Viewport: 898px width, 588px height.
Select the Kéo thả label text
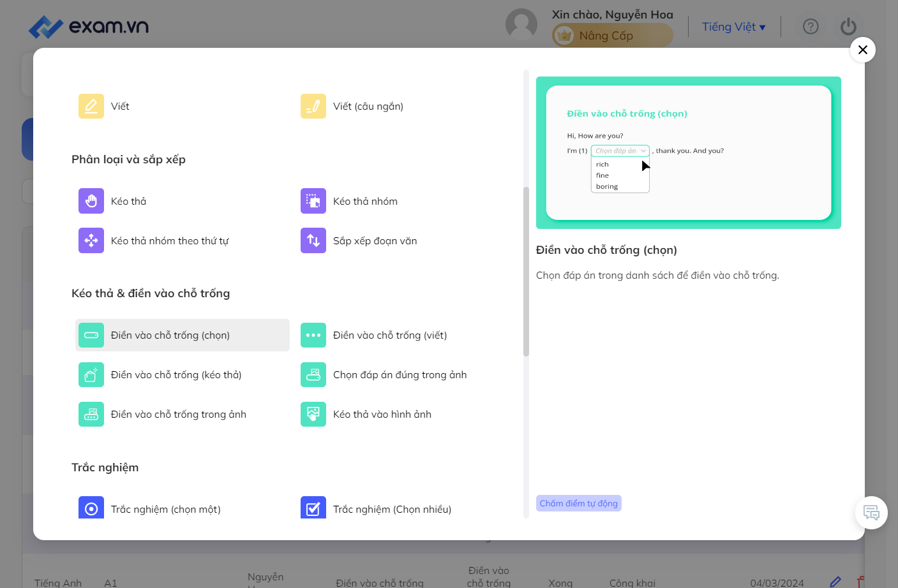[x=128, y=202]
